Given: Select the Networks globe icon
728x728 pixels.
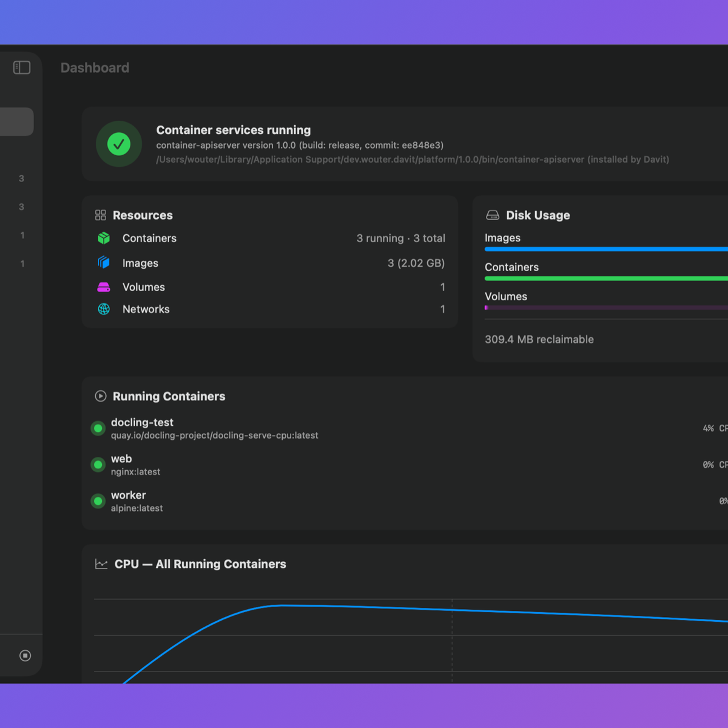Looking at the screenshot, I should 104,309.
